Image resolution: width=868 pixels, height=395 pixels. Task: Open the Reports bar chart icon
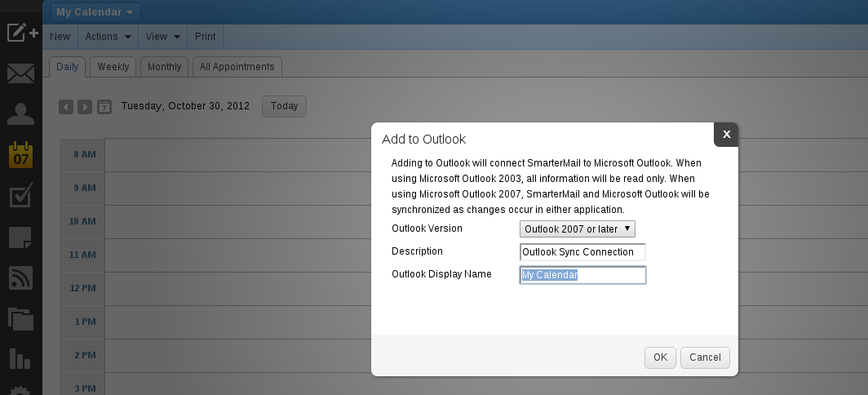(x=20, y=358)
